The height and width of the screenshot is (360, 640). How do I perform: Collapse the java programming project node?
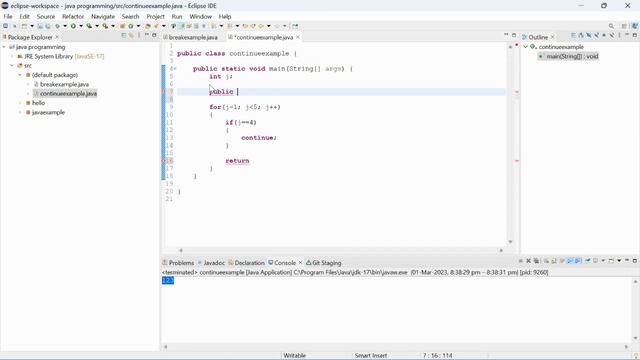tap(4, 47)
